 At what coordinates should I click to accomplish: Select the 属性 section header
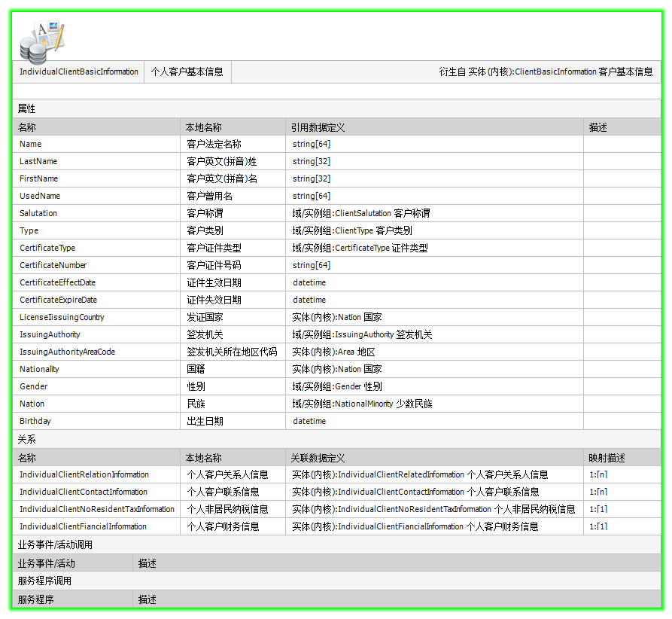pyautogui.click(x=337, y=108)
